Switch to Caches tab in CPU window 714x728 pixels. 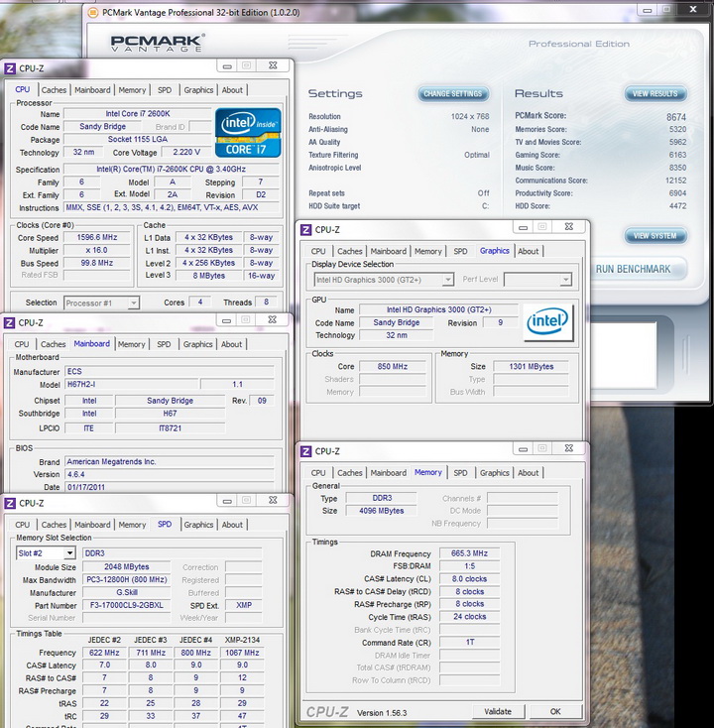pyautogui.click(x=54, y=90)
